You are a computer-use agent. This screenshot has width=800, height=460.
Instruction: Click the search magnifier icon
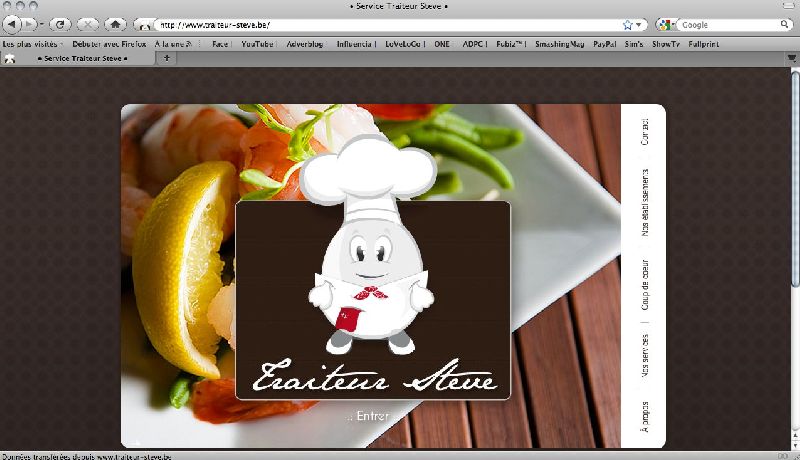(785, 24)
